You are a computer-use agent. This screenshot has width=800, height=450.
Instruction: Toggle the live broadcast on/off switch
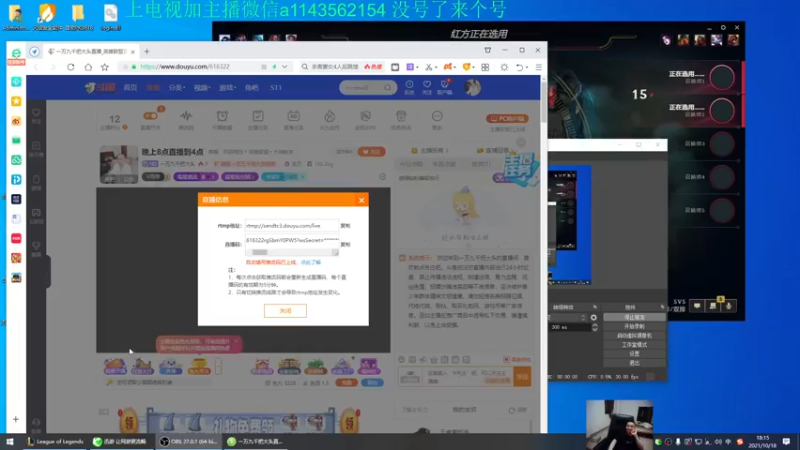pyautogui.click(x=150, y=116)
